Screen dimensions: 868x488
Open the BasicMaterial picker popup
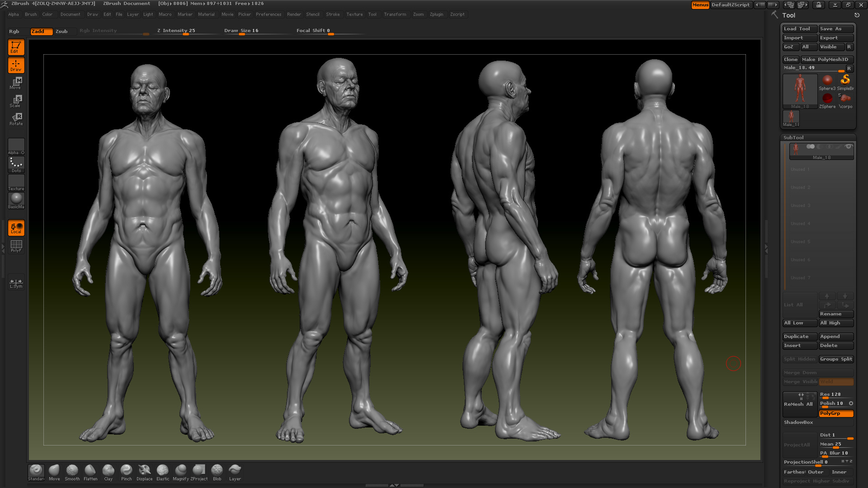pyautogui.click(x=16, y=201)
